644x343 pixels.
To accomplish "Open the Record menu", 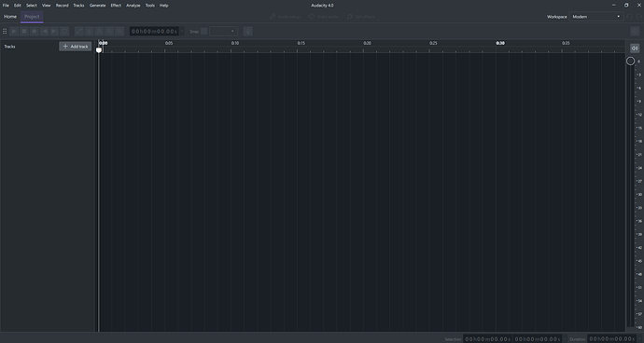I will click(x=62, y=6).
